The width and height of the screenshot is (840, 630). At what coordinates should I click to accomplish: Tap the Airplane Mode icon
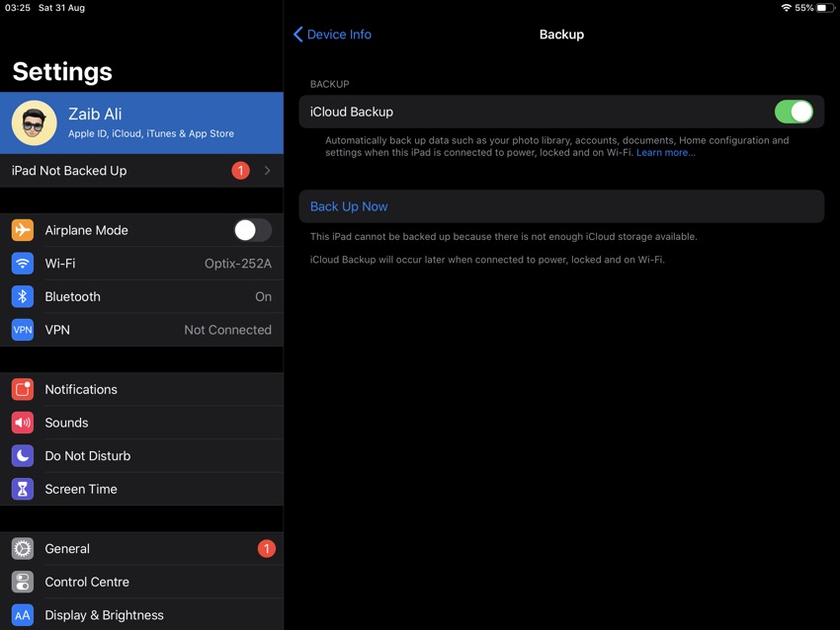pos(23,230)
